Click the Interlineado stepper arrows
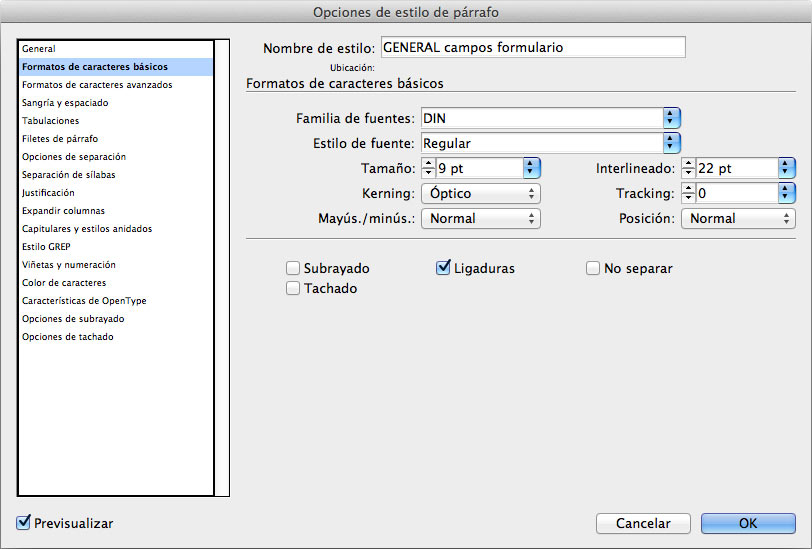812x549 pixels. (x=688, y=168)
